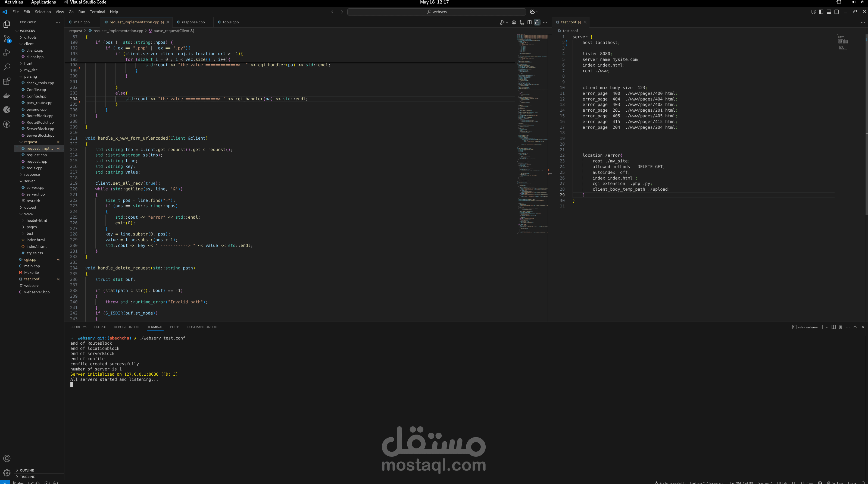
Task: Click the test.conf editor vertical scrollbar
Action: pos(866,125)
